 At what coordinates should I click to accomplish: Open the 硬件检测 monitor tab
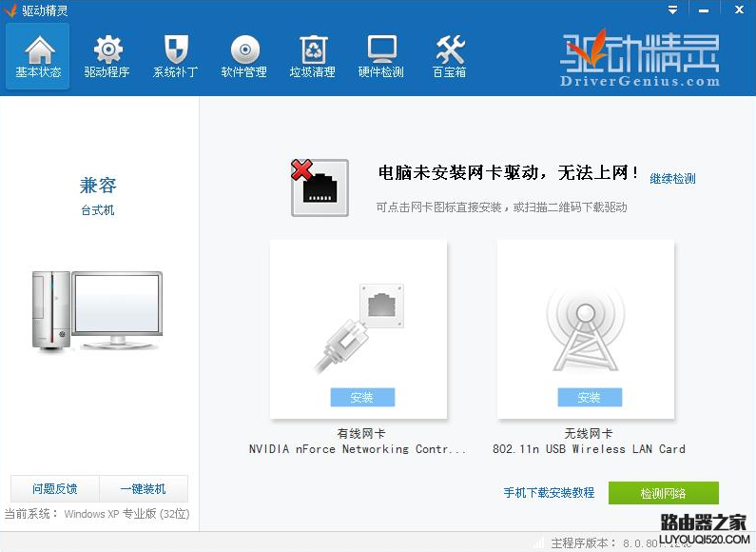tap(381, 56)
